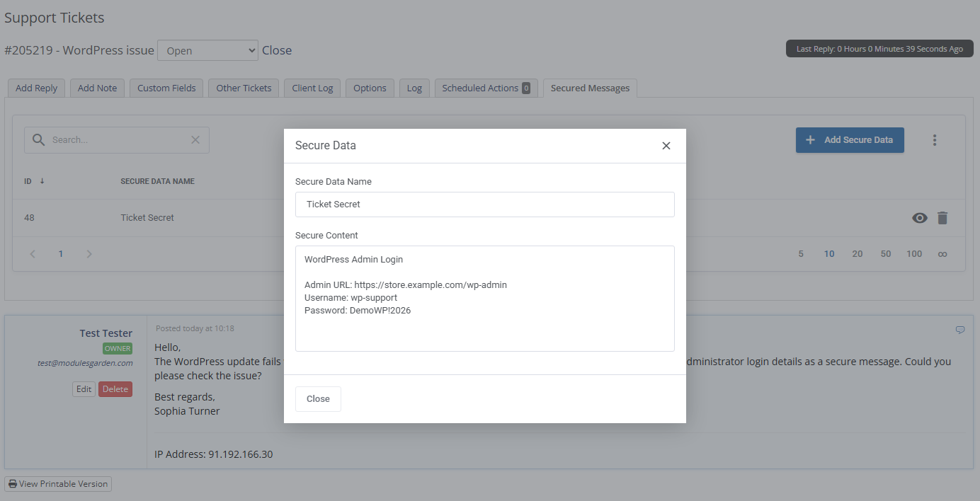Clear the search field with the X icon
The image size is (980, 501).
[x=195, y=140]
